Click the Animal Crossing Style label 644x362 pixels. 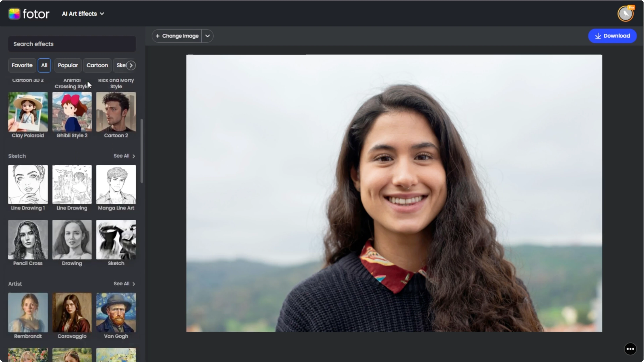pyautogui.click(x=72, y=83)
